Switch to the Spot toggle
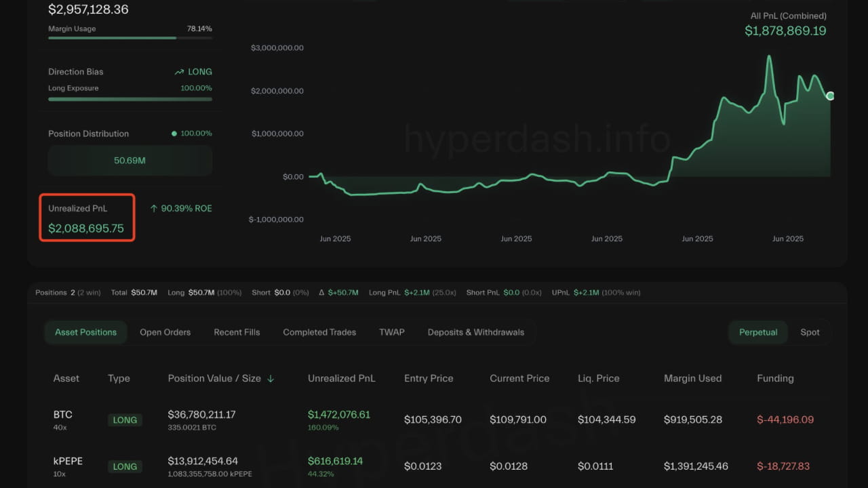 (810, 332)
